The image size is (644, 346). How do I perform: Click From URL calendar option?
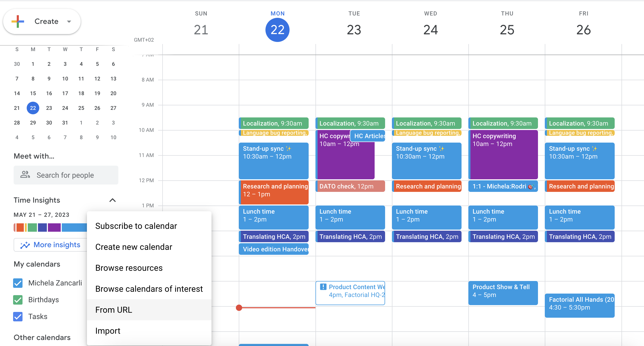coord(113,310)
